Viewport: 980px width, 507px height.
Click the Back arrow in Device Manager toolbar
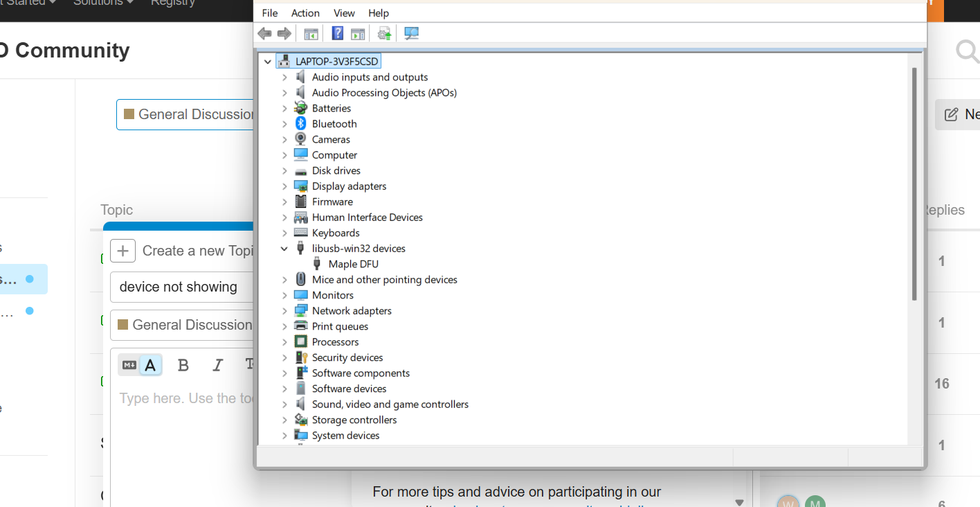tap(264, 33)
